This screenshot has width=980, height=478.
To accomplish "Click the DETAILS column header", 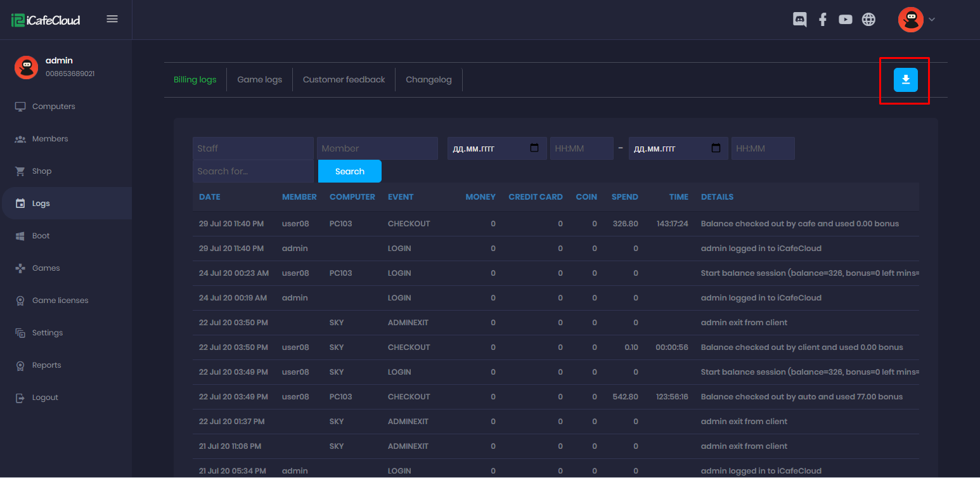I will [x=717, y=197].
